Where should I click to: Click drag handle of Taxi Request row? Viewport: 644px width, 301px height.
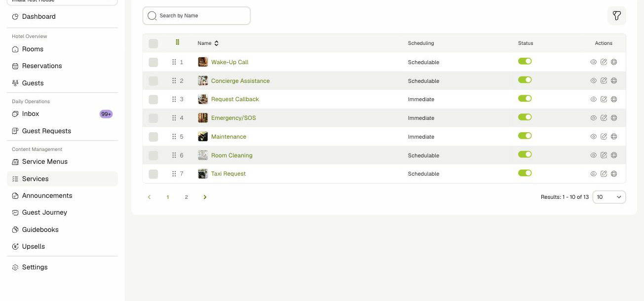[x=174, y=174]
